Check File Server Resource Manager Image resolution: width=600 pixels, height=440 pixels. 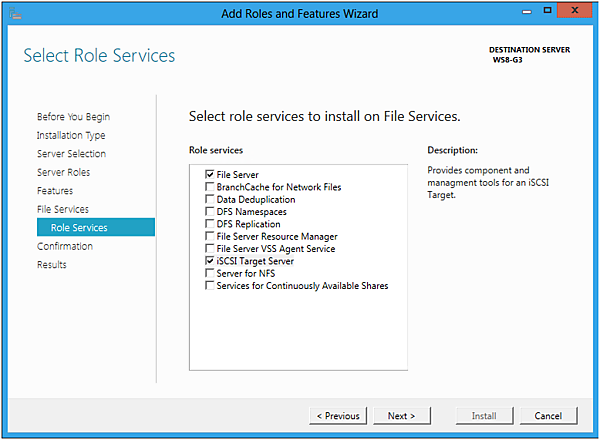pyautogui.click(x=209, y=237)
